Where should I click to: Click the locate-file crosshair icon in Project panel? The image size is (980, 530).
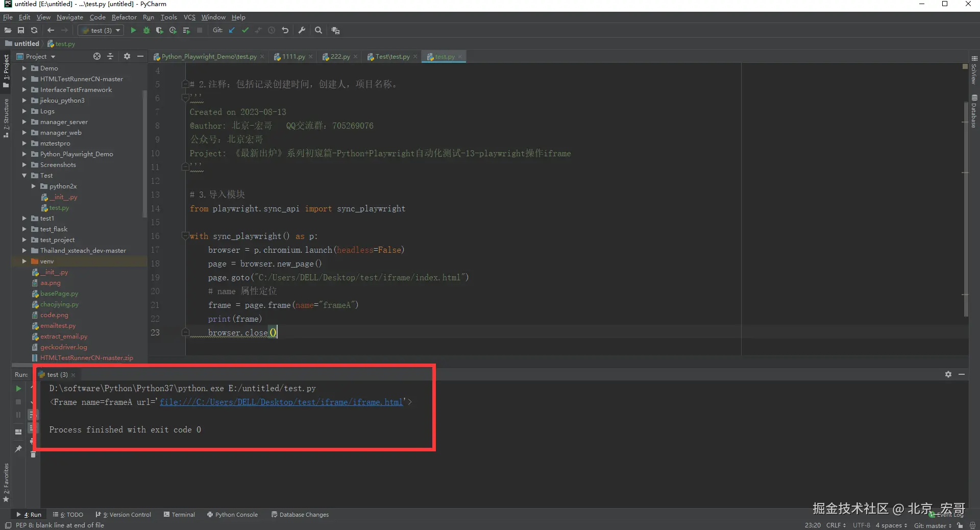pyautogui.click(x=97, y=56)
